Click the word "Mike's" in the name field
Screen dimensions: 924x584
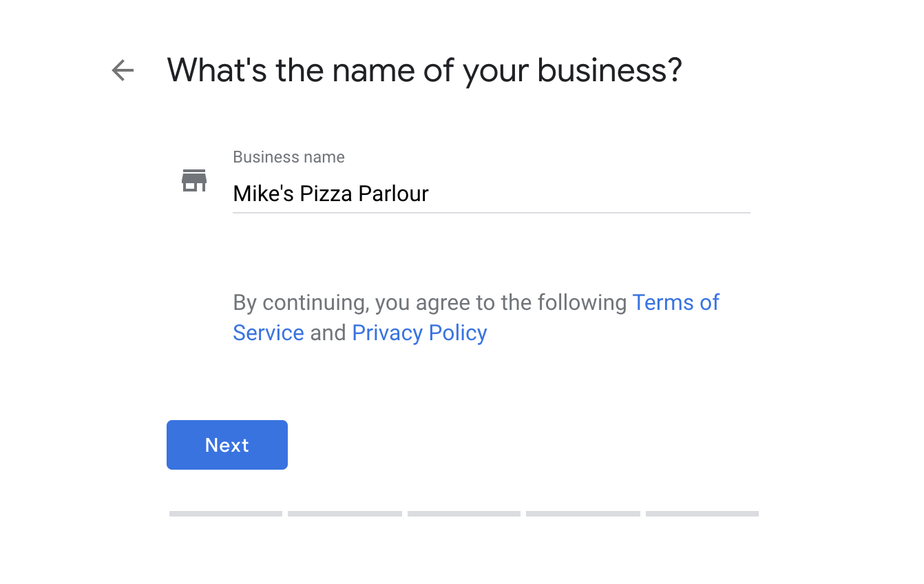(263, 194)
